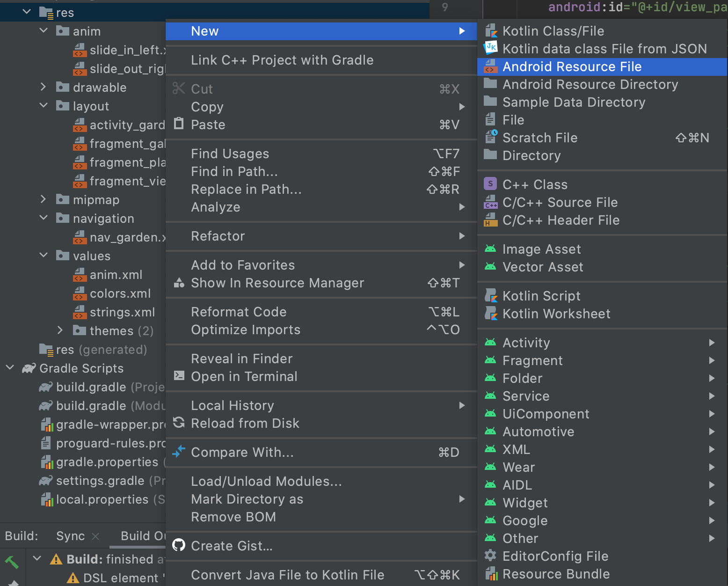
Task: Open the Local History submenu
Action: 321,405
